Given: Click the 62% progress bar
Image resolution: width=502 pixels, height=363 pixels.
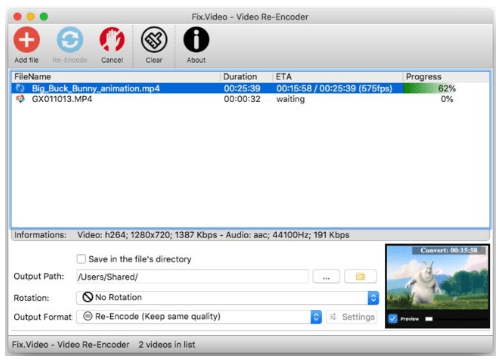Looking at the screenshot, I should click(x=429, y=88).
